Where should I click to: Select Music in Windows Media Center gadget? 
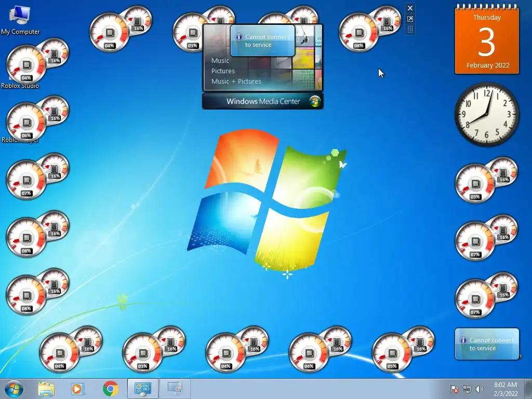click(220, 60)
